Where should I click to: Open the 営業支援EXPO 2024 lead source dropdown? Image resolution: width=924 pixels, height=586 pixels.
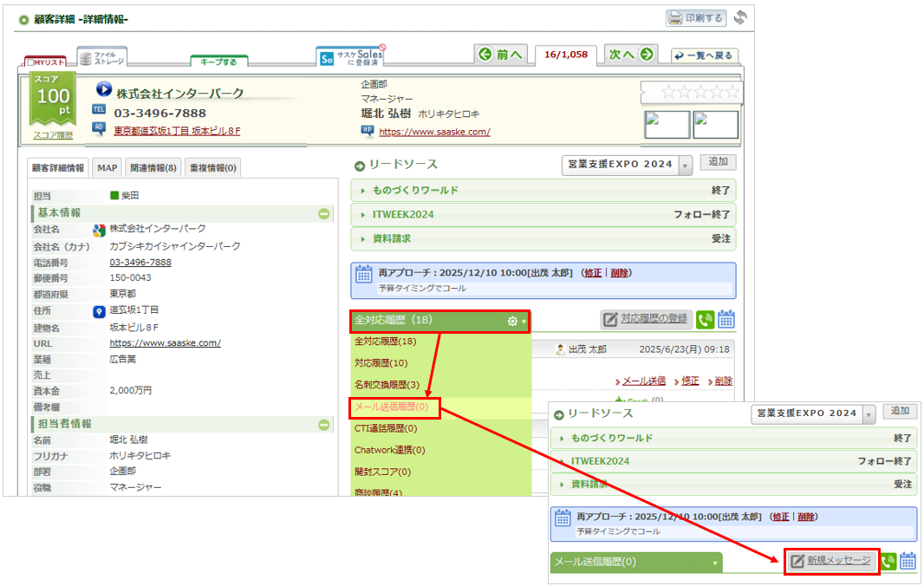[627, 165]
